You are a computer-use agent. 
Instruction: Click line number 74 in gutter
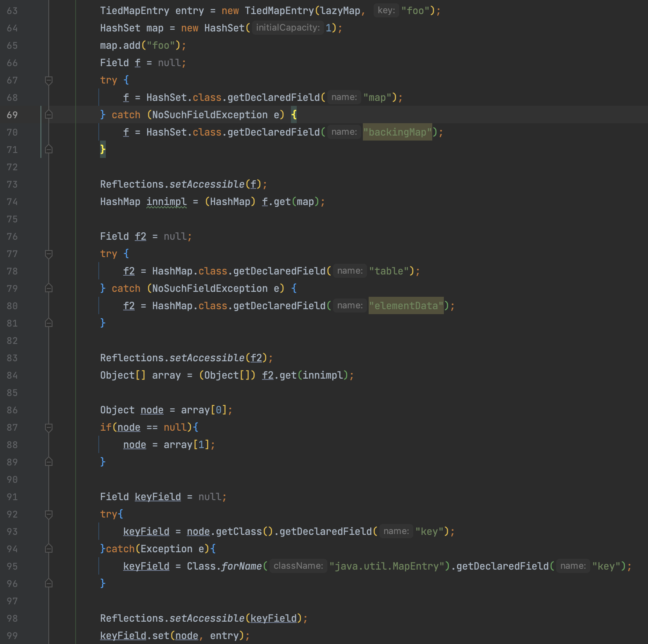pos(12,202)
